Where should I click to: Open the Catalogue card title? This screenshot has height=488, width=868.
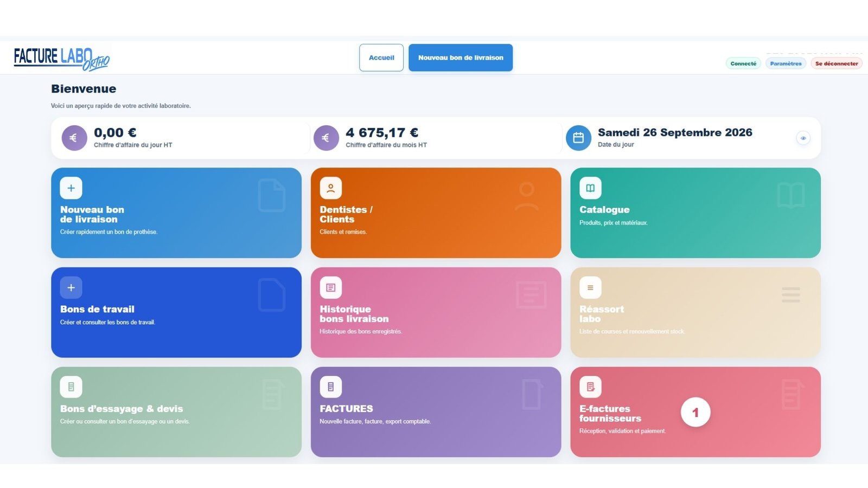[604, 210]
